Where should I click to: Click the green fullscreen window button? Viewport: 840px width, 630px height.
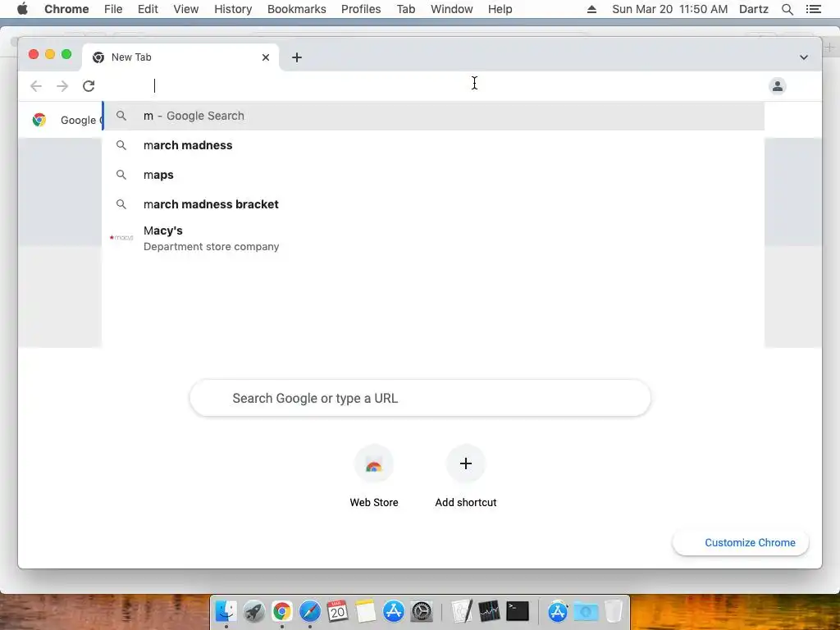pos(66,54)
